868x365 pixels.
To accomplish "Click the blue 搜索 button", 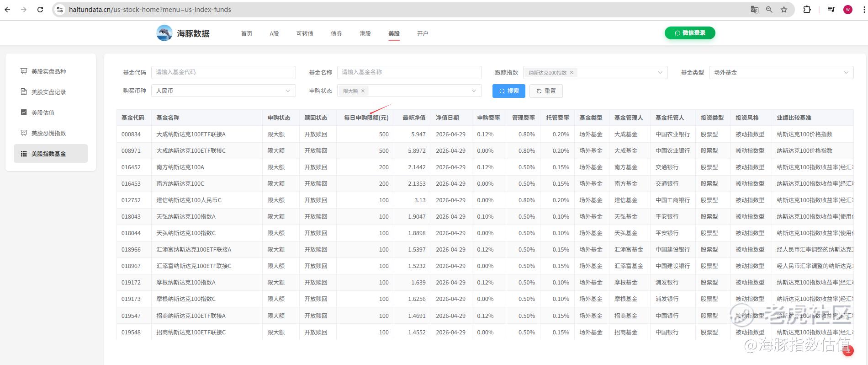I will pos(509,91).
